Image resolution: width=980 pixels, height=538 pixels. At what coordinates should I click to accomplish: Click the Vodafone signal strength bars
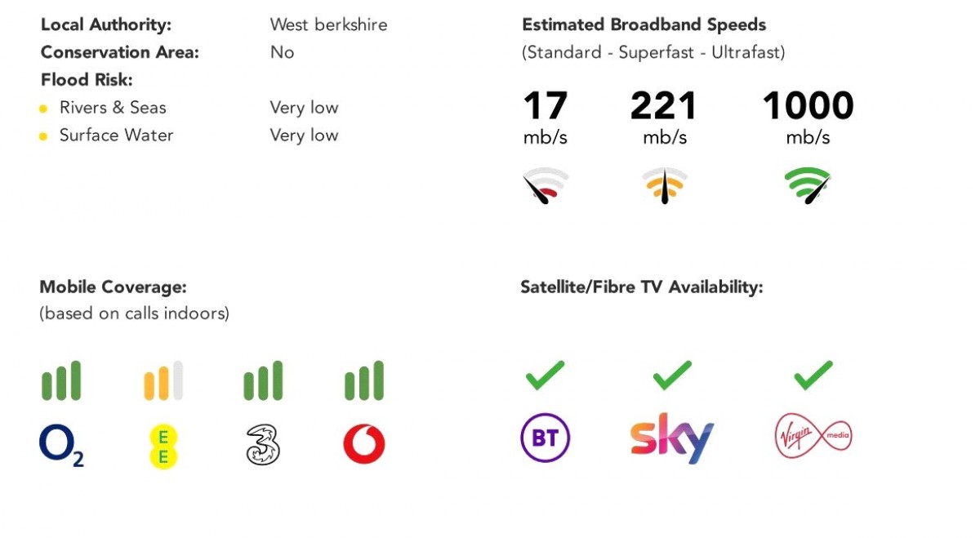pos(363,381)
